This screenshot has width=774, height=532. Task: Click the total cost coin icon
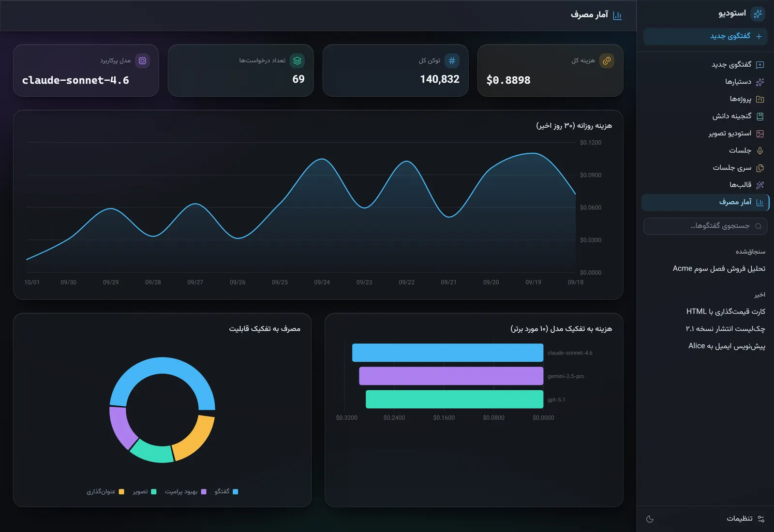pos(607,61)
